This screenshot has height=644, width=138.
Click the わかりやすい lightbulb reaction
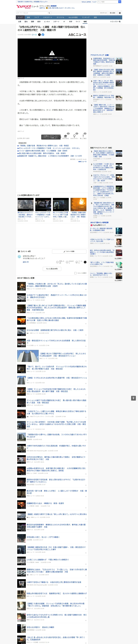[74, 136]
